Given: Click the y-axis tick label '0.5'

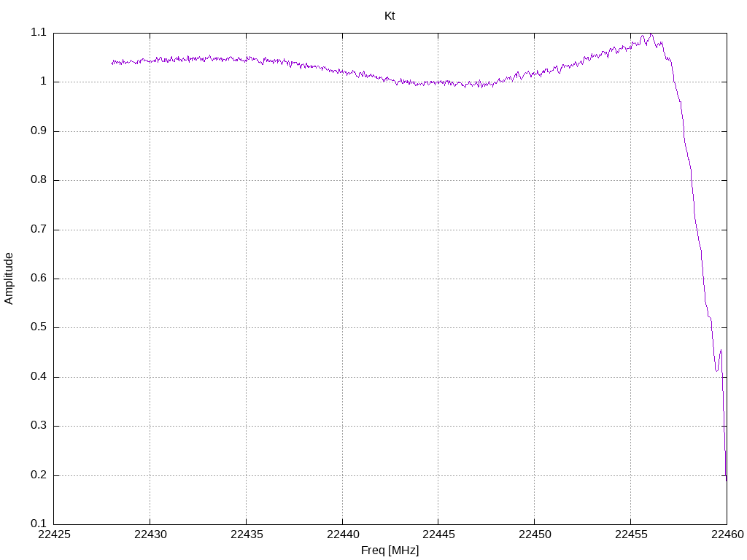Looking at the screenshot, I should [39, 327].
